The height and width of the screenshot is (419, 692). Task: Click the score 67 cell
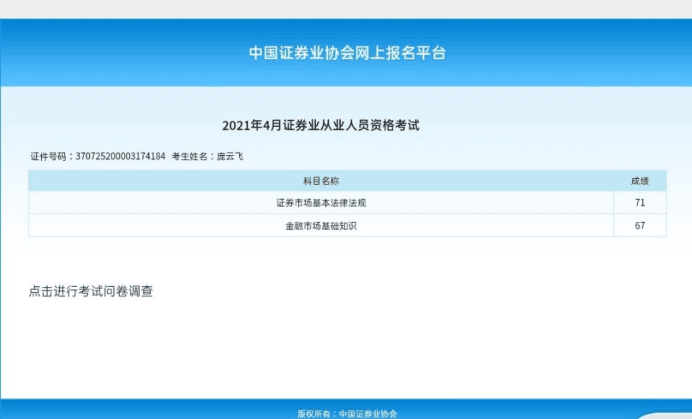coord(639,226)
